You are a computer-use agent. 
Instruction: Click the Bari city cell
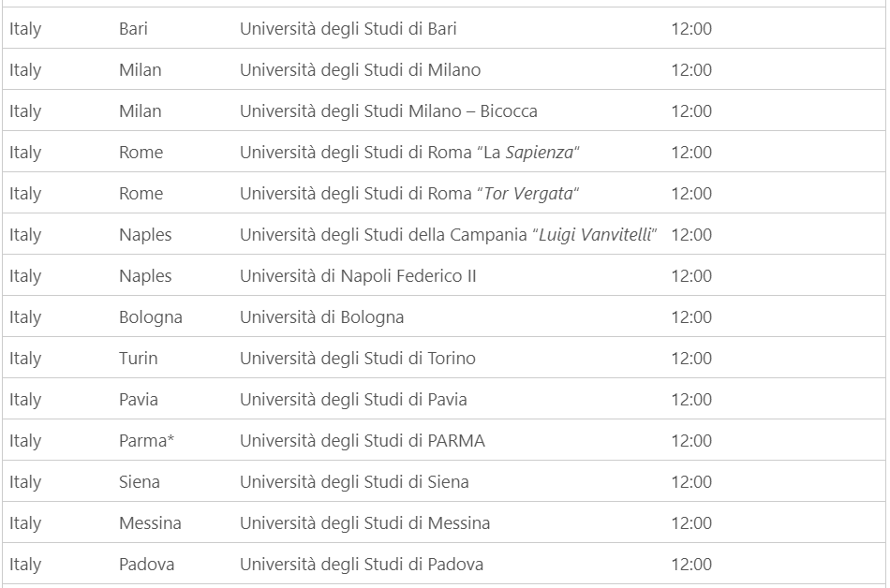[x=133, y=29]
